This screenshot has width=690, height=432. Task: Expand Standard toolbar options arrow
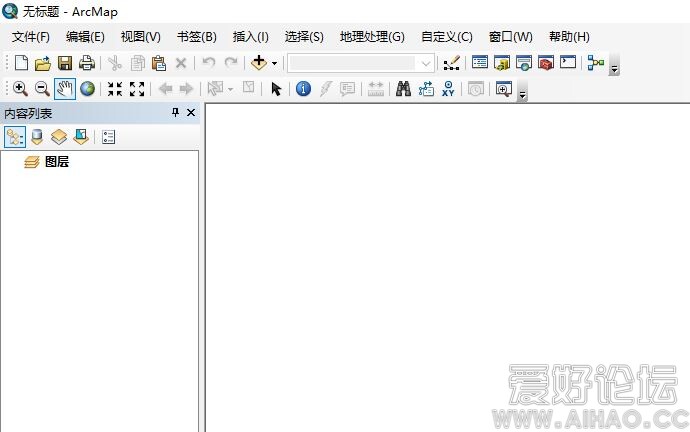pyautogui.click(x=614, y=64)
